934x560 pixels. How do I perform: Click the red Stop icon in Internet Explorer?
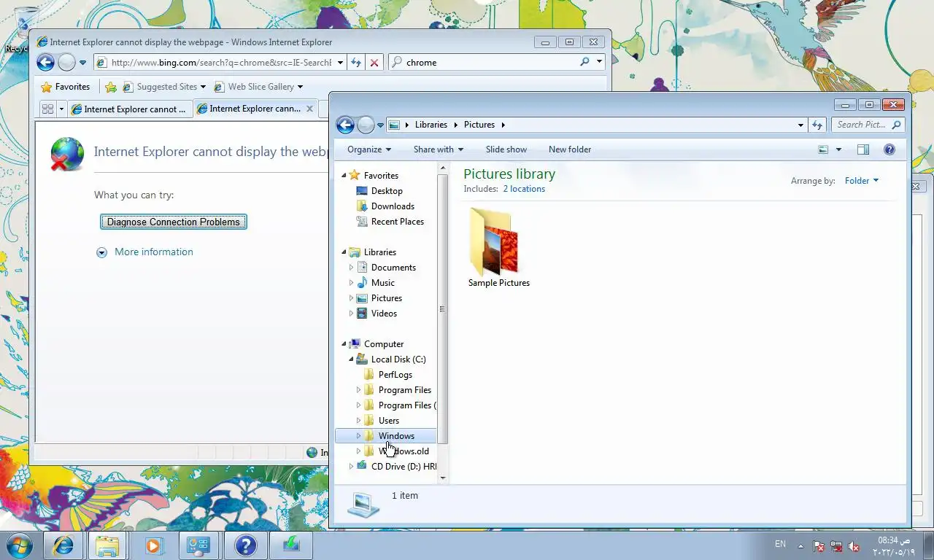[x=374, y=63]
